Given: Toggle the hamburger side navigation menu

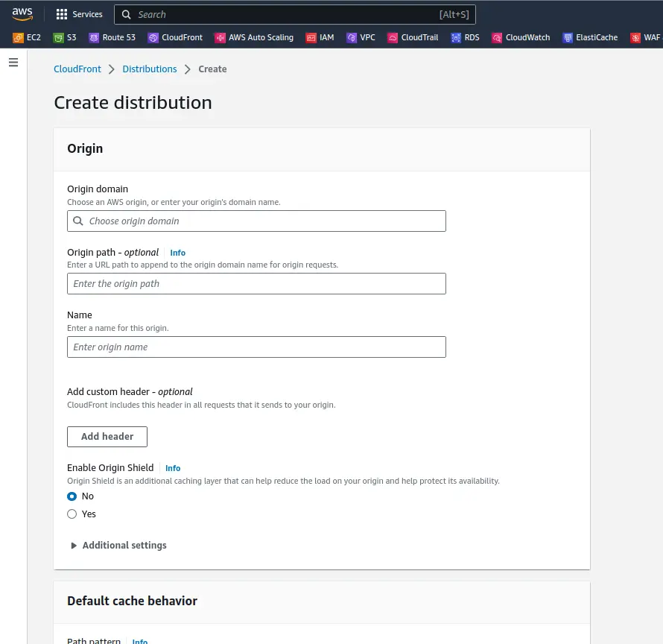Looking at the screenshot, I should tap(13, 62).
